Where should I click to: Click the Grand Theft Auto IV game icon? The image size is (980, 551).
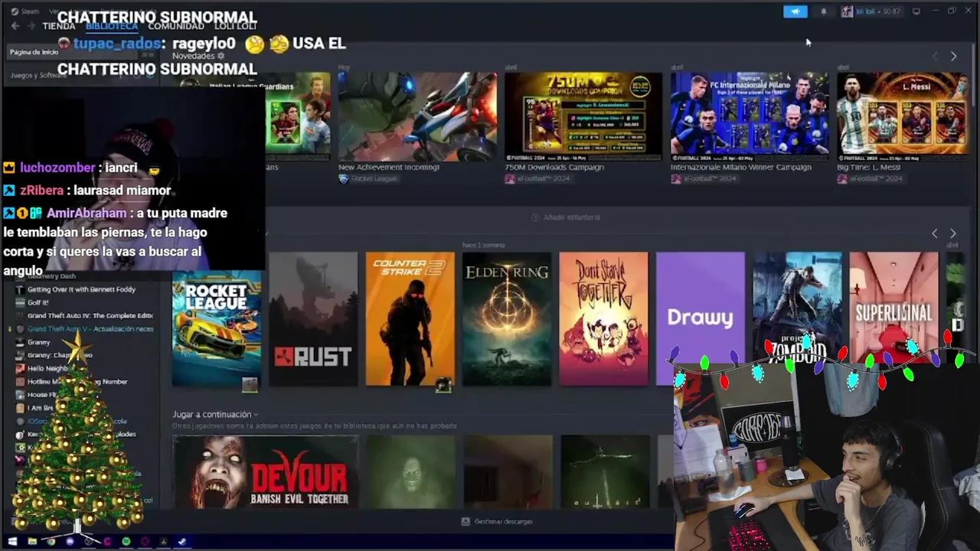pos(20,315)
